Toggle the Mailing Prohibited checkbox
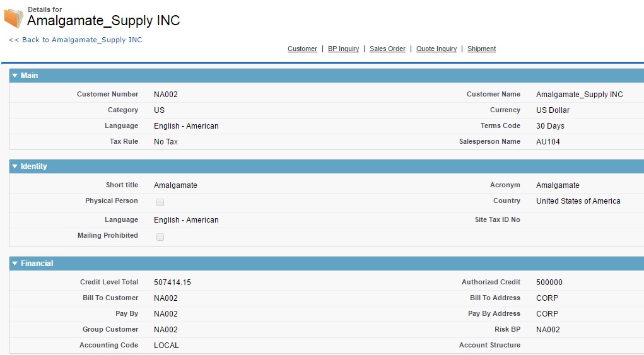This screenshot has width=644, height=355. tap(160, 237)
